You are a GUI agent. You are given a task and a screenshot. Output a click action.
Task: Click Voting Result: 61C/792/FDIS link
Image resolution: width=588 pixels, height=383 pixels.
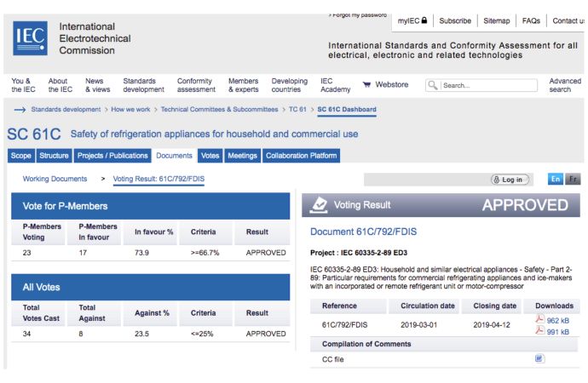[x=159, y=179]
